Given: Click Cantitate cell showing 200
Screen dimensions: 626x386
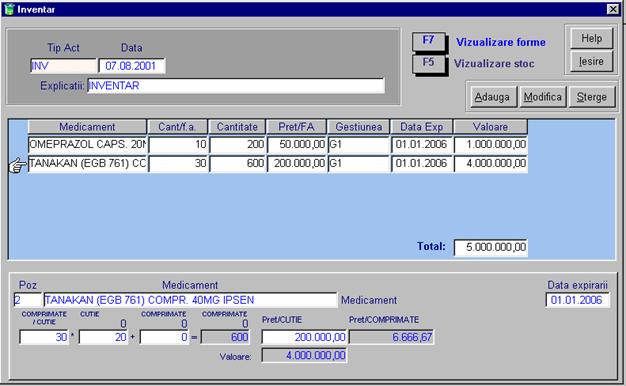Looking at the screenshot, I should point(238,144).
